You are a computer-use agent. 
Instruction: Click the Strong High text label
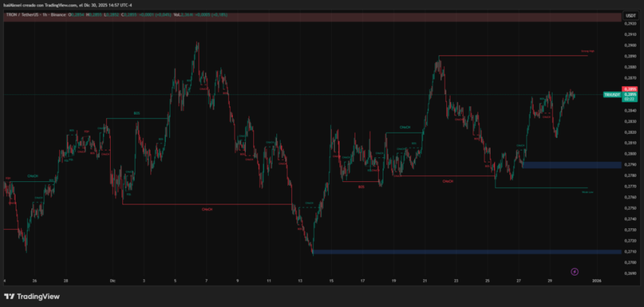(x=588, y=52)
